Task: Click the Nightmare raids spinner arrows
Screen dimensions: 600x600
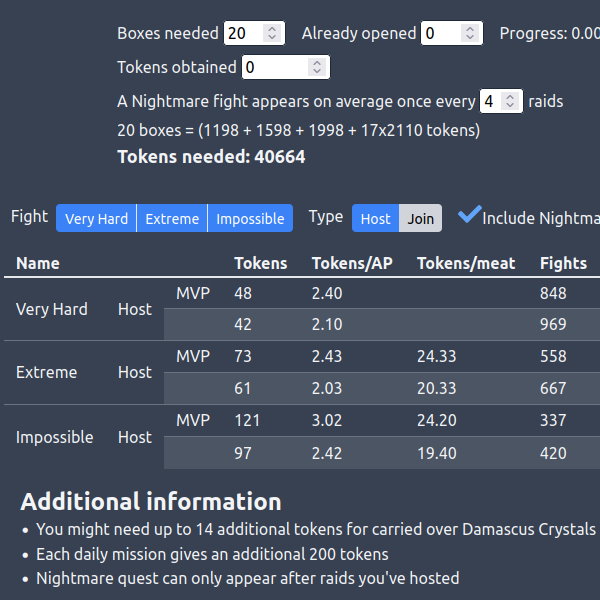Action: point(510,101)
